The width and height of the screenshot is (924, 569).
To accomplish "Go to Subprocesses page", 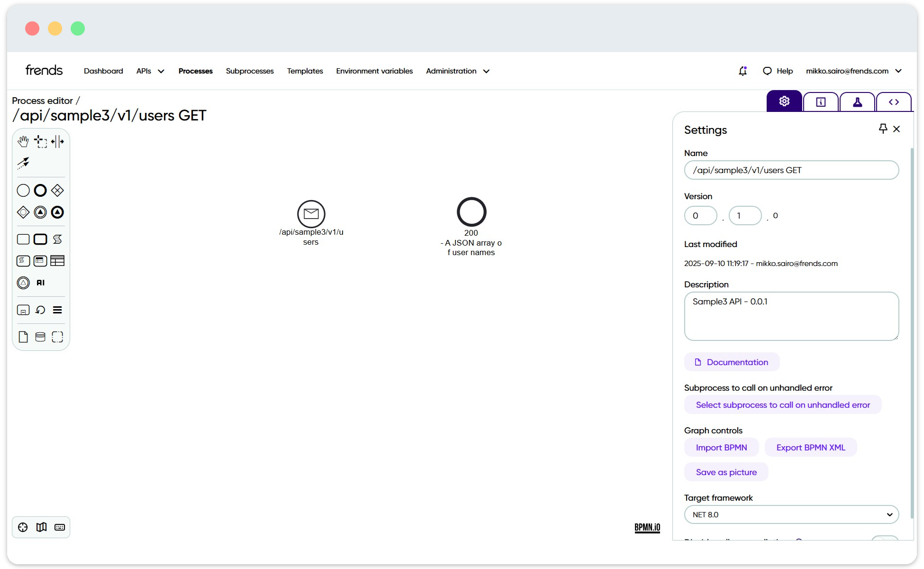I will click(x=250, y=71).
